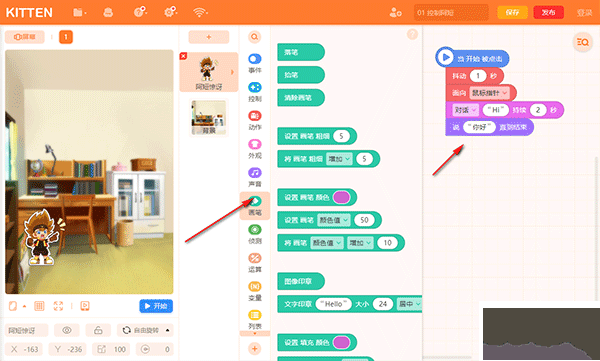Pick the 设置画笔颜色 purple color swatch

coord(341,197)
